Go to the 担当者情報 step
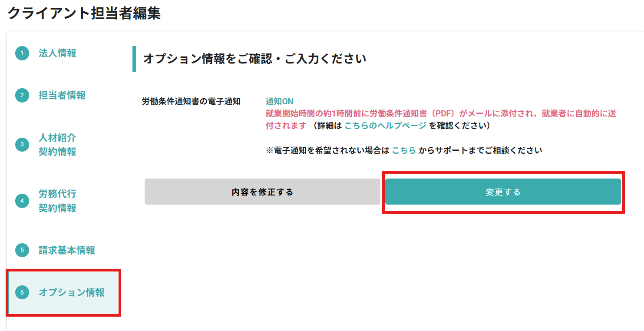 (x=62, y=96)
